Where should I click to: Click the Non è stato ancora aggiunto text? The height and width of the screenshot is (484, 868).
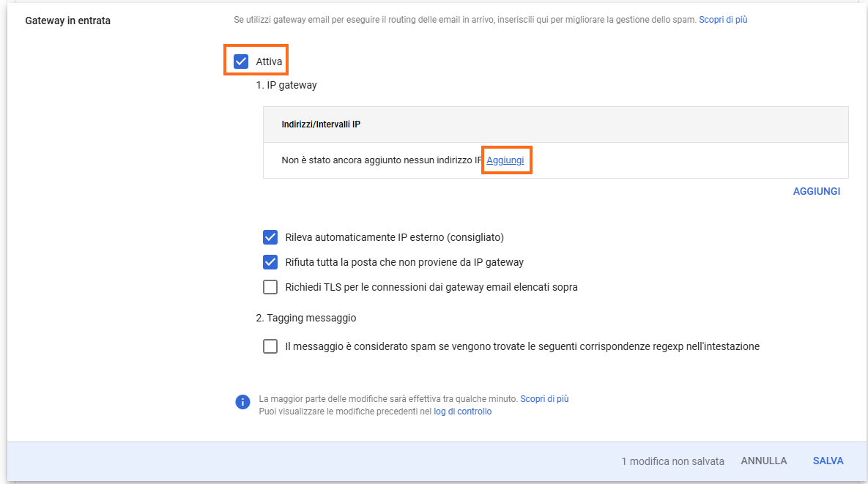coord(381,160)
